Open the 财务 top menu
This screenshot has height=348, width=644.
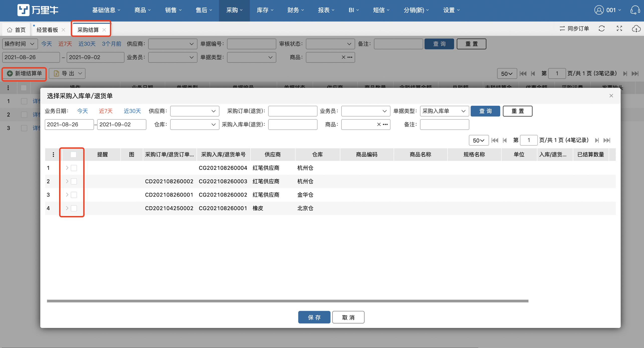point(295,10)
